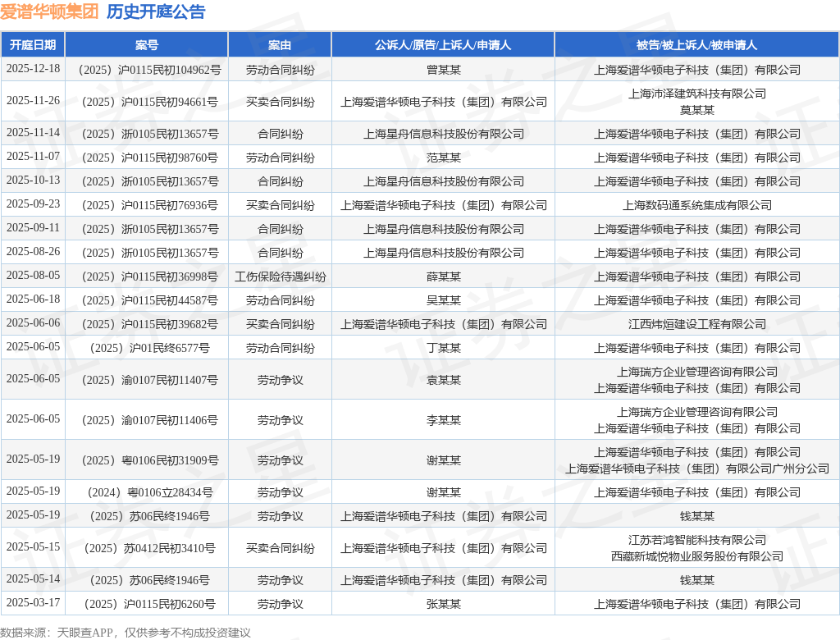Select the date cell 2025-03-17
Image resolution: width=840 pixels, height=640 pixels.
click(x=33, y=603)
